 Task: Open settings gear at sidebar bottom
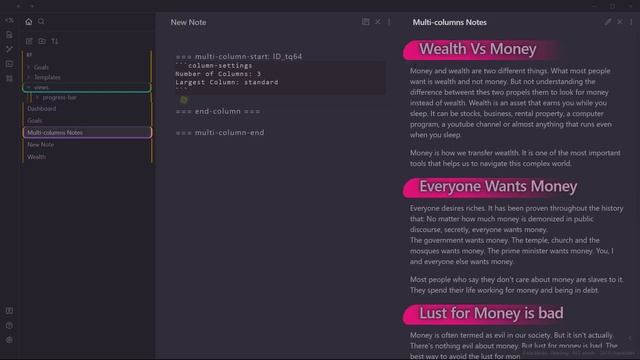(x=9, y=340)
